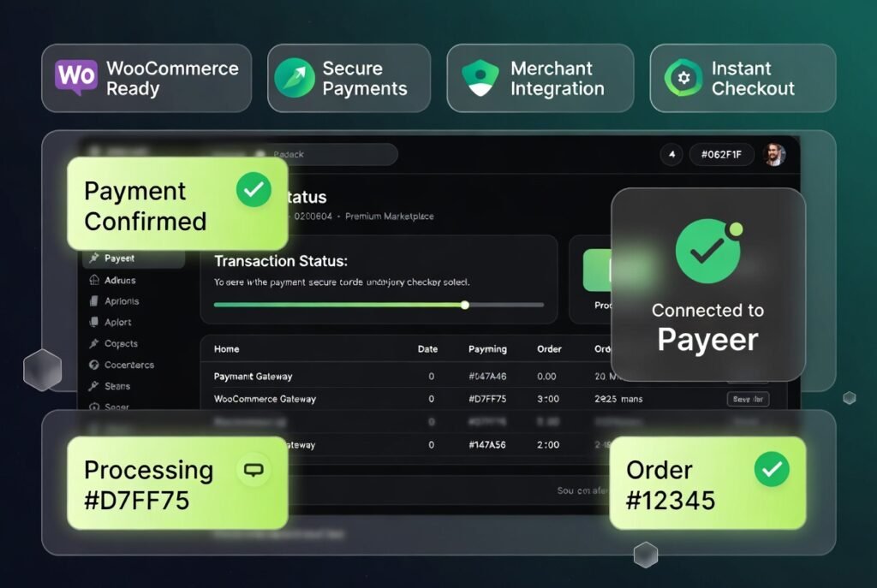The image size is (877, 588).
Task: Click the Processing status indicator icon
Action: 254,470
